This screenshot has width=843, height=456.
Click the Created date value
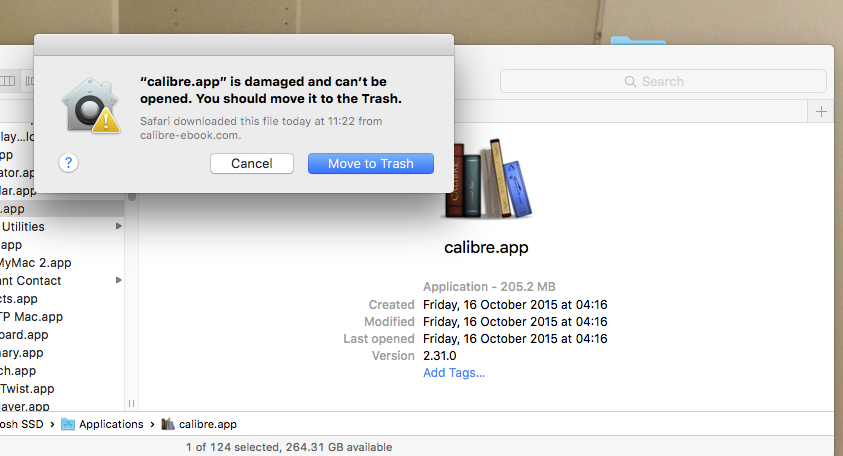515,304
